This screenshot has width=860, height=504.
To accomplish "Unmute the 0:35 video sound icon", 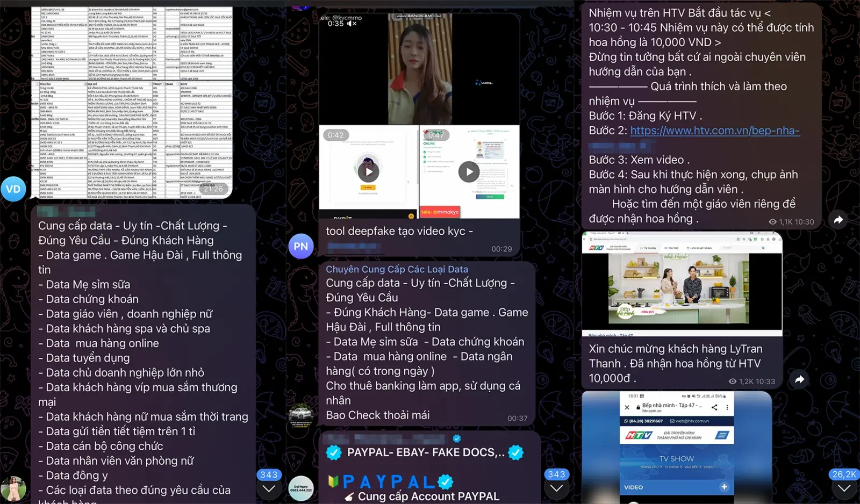I will pos(352,24).
